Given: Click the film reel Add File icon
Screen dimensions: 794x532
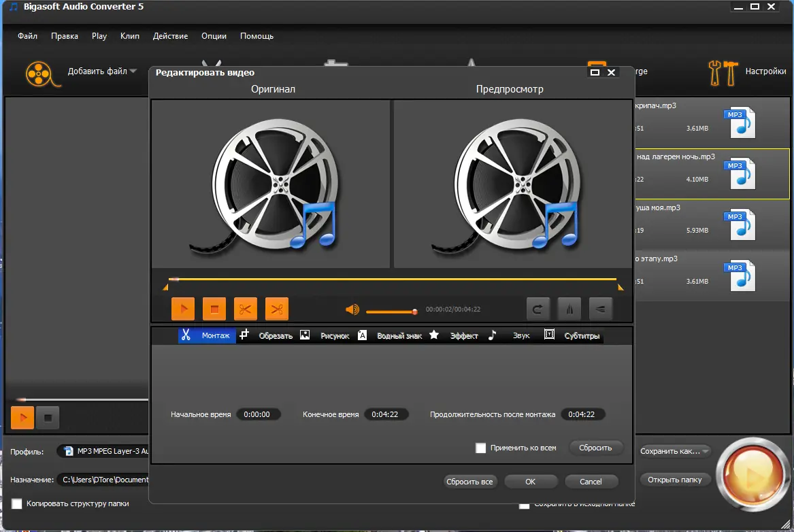Looking at the screenshot, I should pos(42,74).
